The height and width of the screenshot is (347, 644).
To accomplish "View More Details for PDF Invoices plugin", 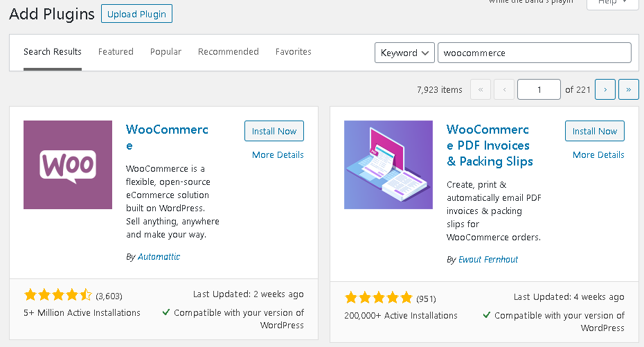I will (598, 155).
